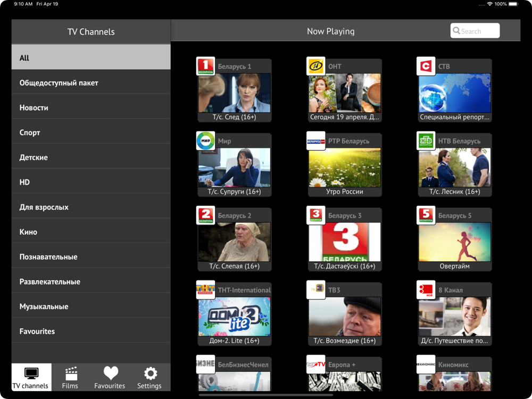Click the "Д/с. Путешествие по..." program title
This screenshot has width=532, height=399.
pos(455,340)
